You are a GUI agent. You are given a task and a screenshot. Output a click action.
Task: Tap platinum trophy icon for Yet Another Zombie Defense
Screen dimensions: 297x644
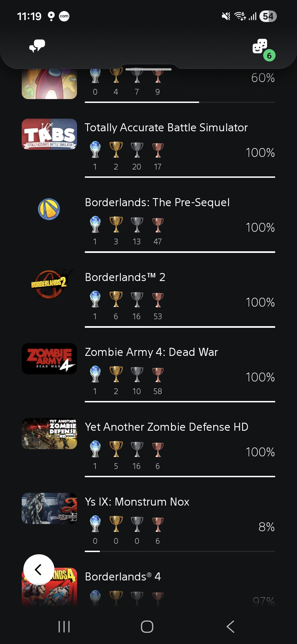pos(95,449)
